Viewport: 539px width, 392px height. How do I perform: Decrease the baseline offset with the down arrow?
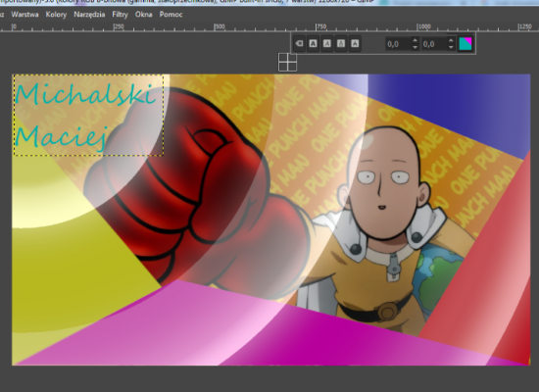416,47
